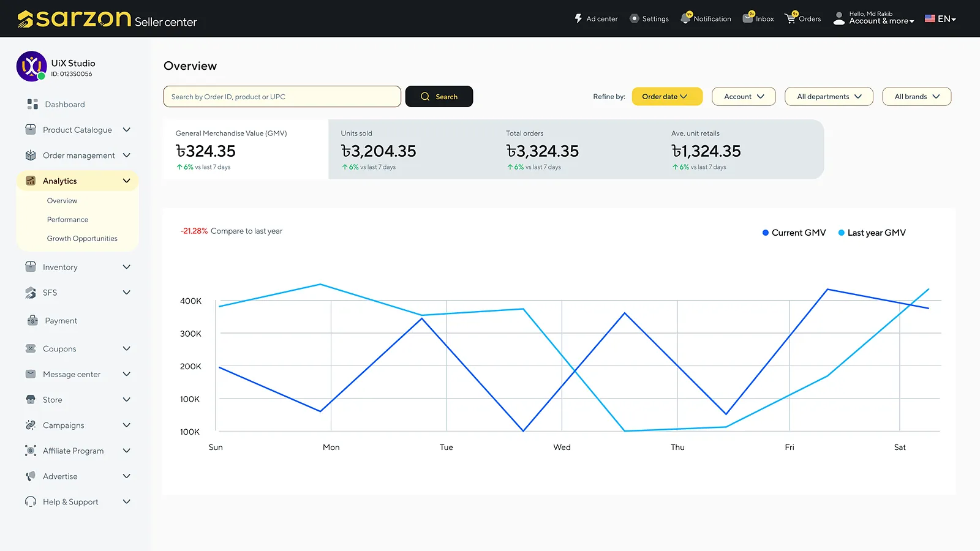Click the Inventory icon in sidebar
980x551 pixels.
[x=31, y=267]
